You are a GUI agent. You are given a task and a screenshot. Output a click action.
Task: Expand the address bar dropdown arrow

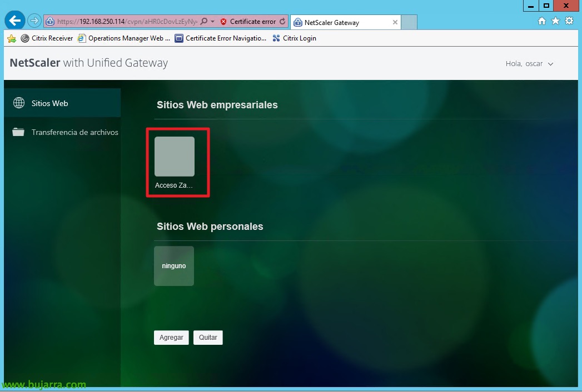[x=213, y=22]
